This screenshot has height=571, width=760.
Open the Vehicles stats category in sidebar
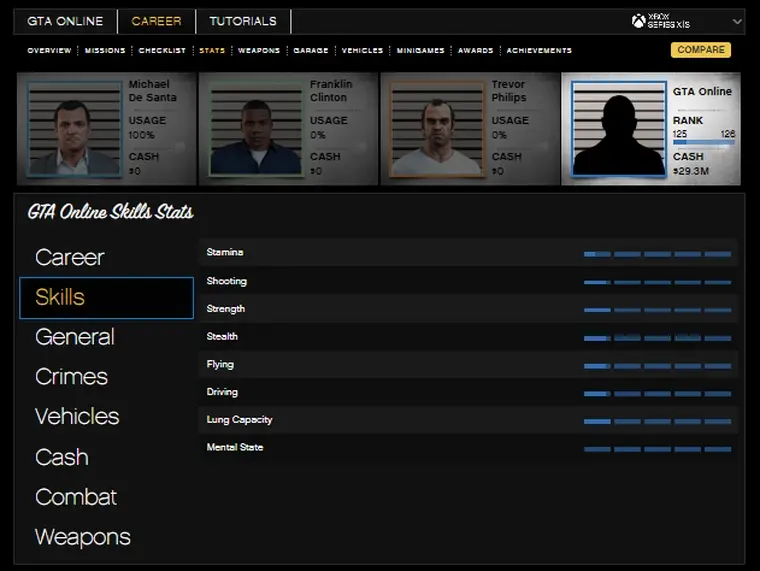tap(77, 417)
